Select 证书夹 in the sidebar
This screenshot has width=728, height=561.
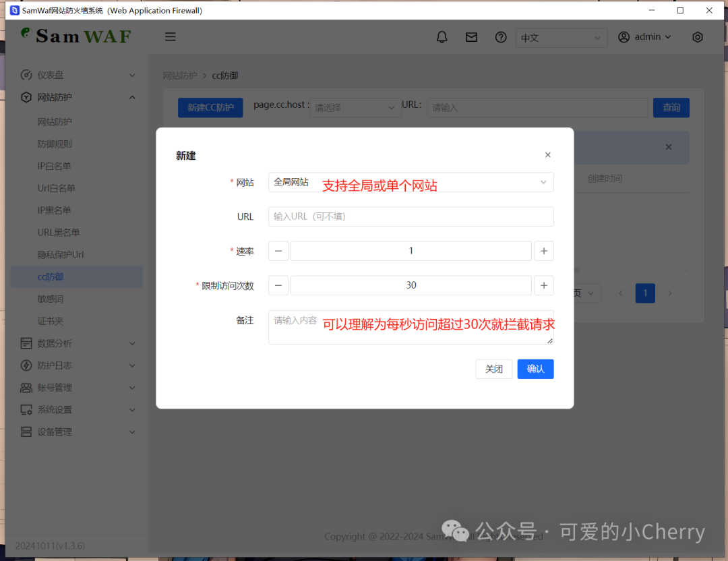[77, 321]
